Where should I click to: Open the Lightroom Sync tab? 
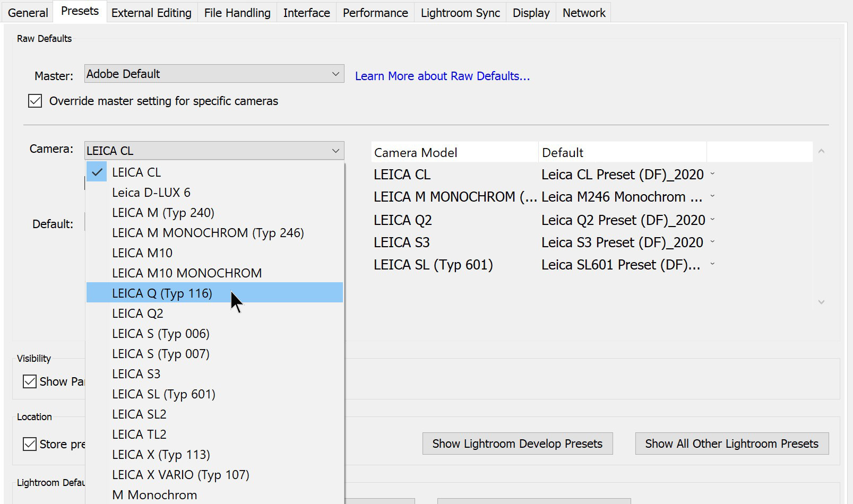point(460,13)
